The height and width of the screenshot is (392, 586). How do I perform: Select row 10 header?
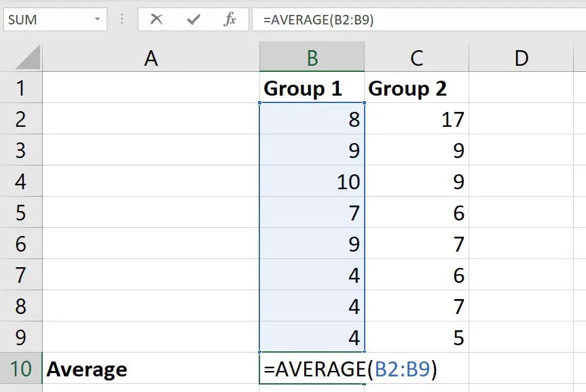click(x=20, y=369)
